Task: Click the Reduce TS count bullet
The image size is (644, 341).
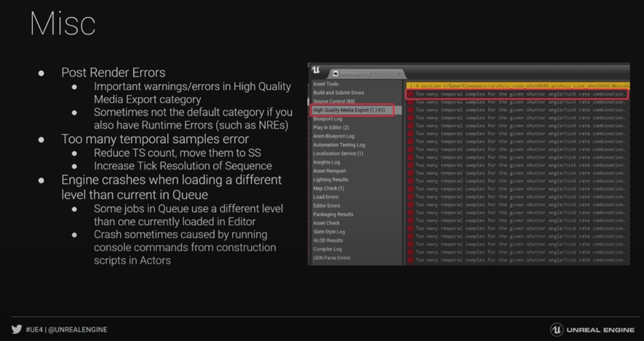Action: click(177, 153)
